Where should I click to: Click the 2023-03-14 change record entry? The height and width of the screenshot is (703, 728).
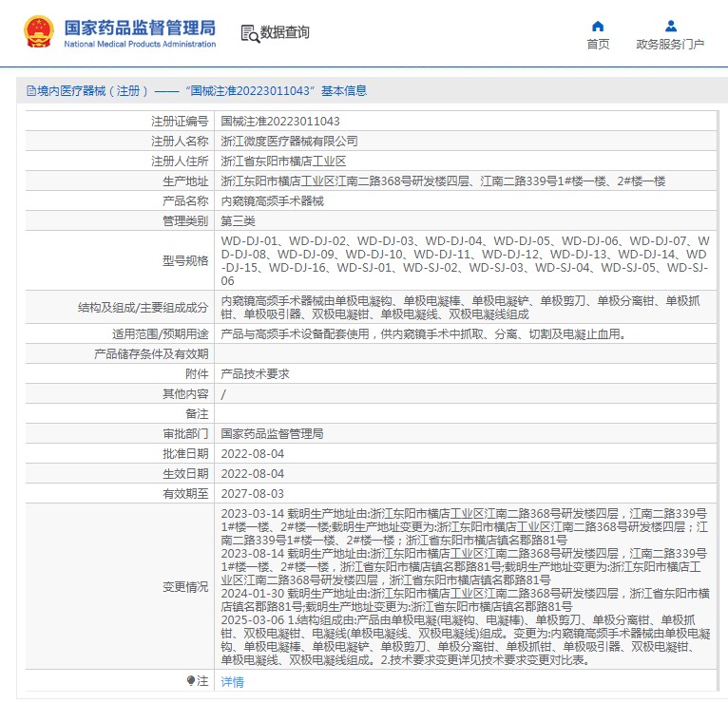coord(465,526)
